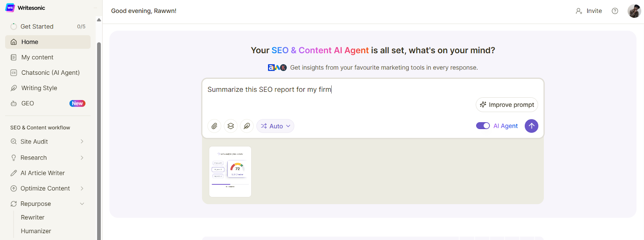Go to the Home page

[48, 42]
